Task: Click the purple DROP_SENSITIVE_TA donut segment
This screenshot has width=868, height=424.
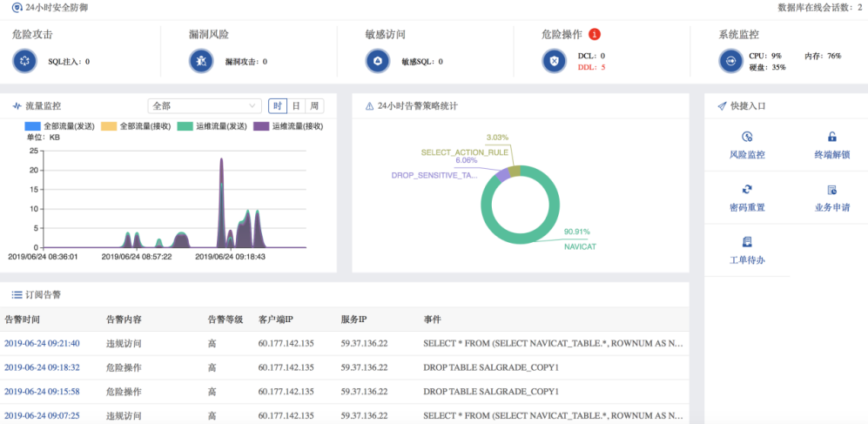Action: 502,175
